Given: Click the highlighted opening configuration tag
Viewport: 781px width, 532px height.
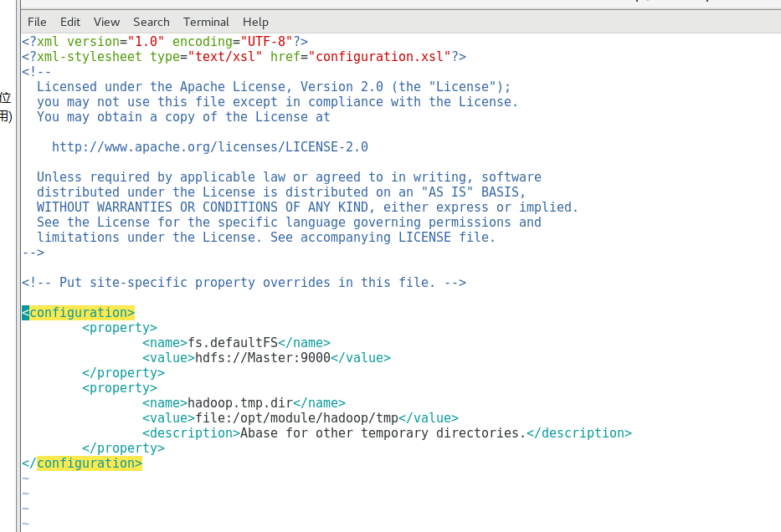Looking at the screenshot, I should click(78, 313).
